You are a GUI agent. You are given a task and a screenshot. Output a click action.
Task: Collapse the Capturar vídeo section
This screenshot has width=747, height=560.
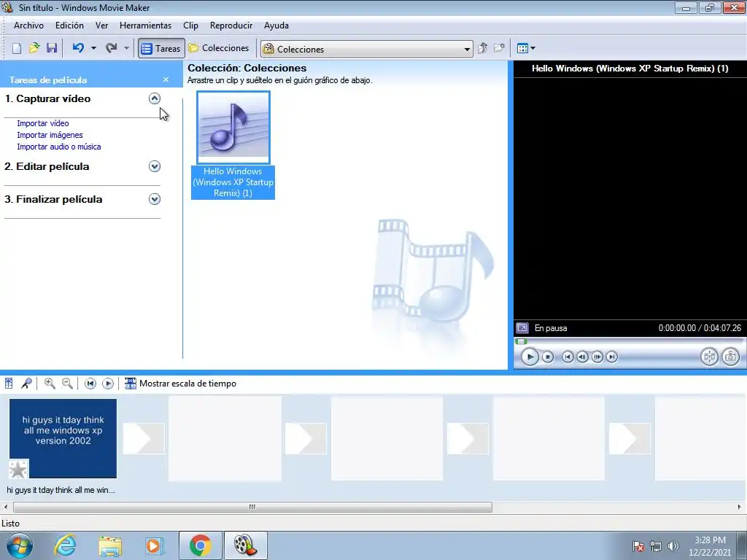155,98
